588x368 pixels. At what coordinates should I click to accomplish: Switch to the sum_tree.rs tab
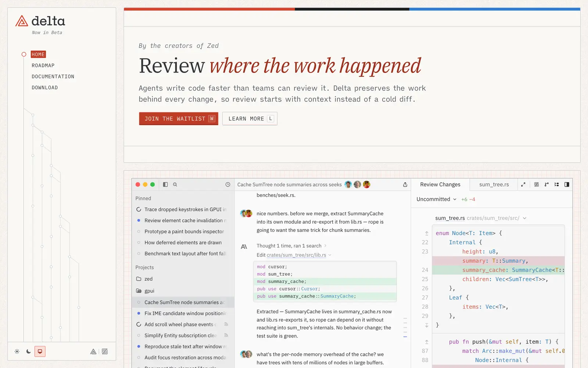pyautogui.click(x=494, y=184)
